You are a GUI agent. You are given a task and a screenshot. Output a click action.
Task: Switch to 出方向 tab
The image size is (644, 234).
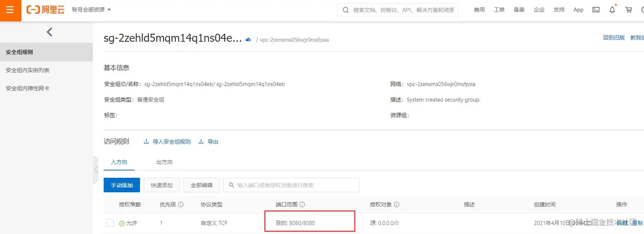coord(164,162)
